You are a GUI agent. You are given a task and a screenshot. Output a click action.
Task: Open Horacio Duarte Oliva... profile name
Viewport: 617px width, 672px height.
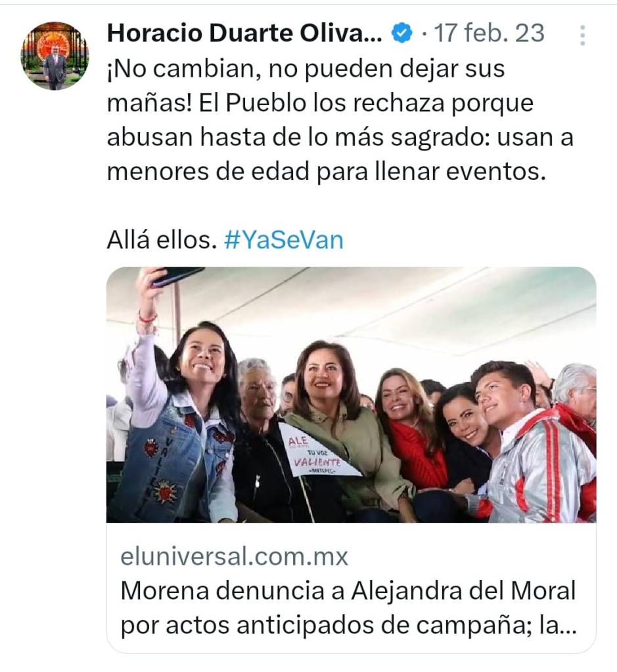pyautogui.click(x=244, y=33)
